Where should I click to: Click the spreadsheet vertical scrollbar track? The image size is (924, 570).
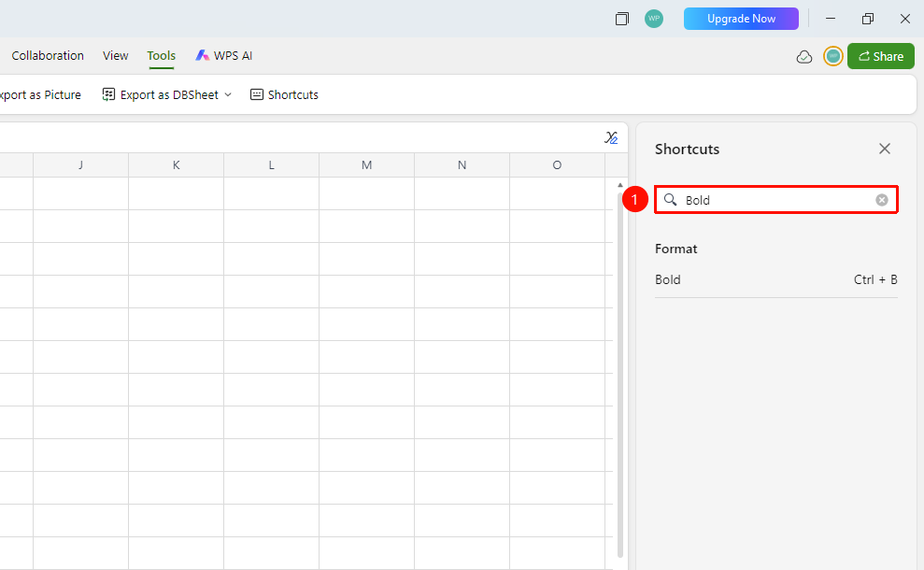620,374
